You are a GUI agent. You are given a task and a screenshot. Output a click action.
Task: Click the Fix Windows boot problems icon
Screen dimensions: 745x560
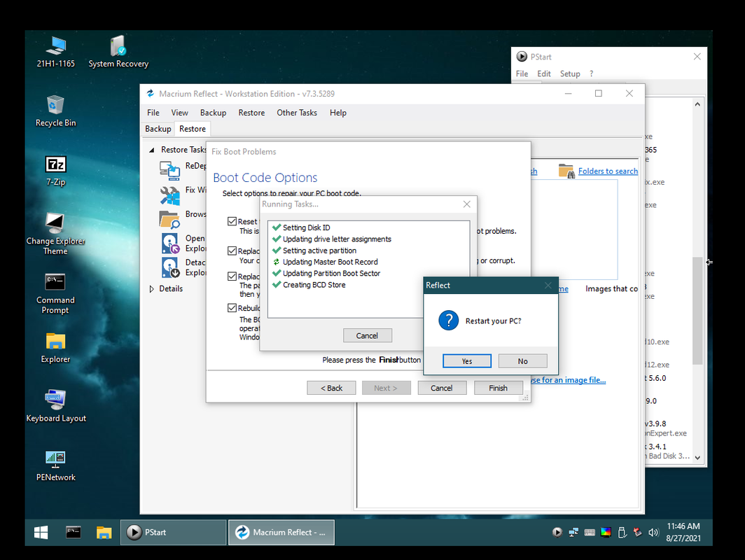click(169, 195)
